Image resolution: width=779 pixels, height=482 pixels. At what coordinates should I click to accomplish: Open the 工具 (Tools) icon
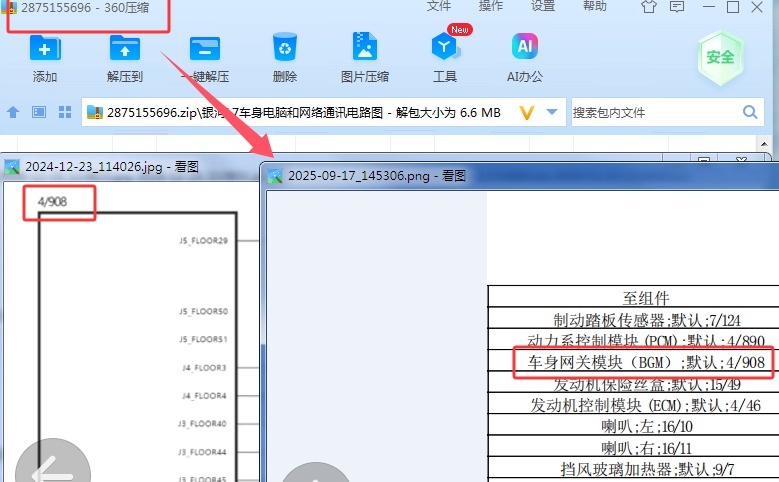[x=445, y=47]
